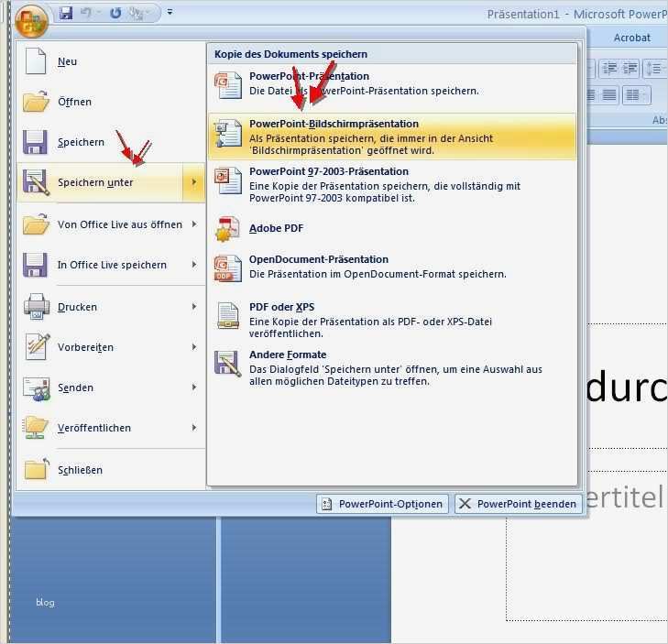The width and height of the screenshot is (668, 644).
Task: Select Öffnen menu entry
Action: point(111,102)
